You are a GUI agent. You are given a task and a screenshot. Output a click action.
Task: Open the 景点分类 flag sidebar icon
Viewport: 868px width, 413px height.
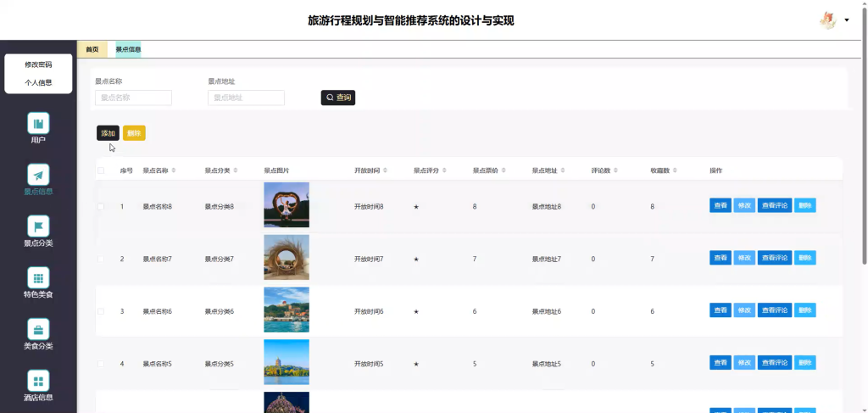(38, 226)
